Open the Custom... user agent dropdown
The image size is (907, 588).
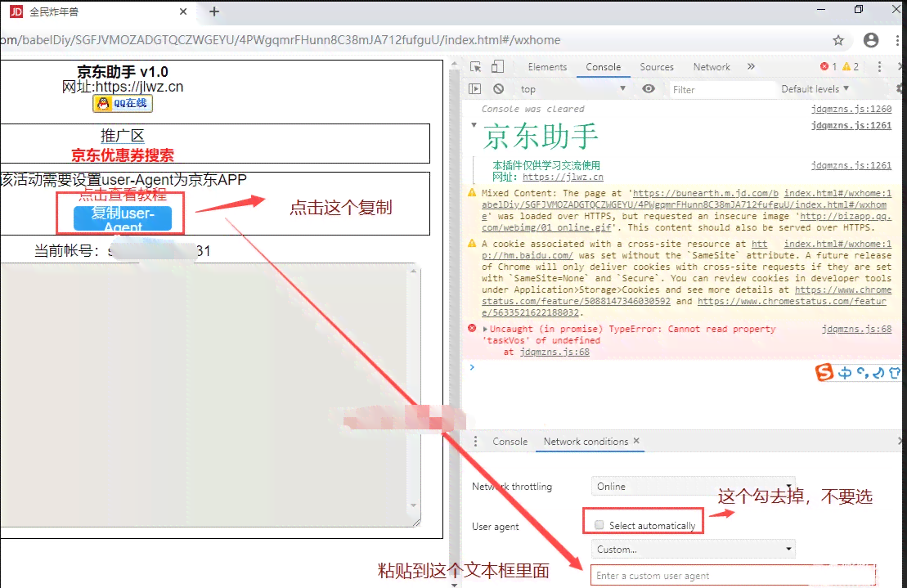[x=693, y=549]
